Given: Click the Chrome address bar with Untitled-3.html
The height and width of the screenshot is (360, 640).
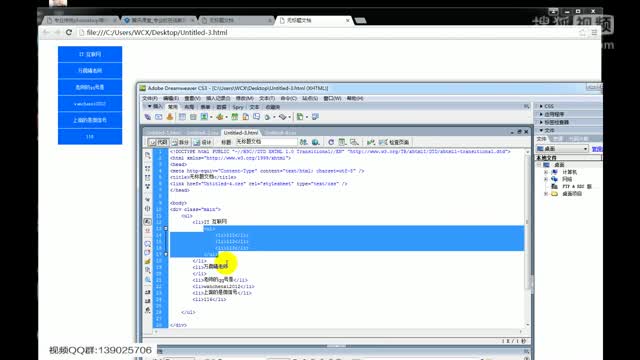Looking at the screenshot, I should point(327,32).
